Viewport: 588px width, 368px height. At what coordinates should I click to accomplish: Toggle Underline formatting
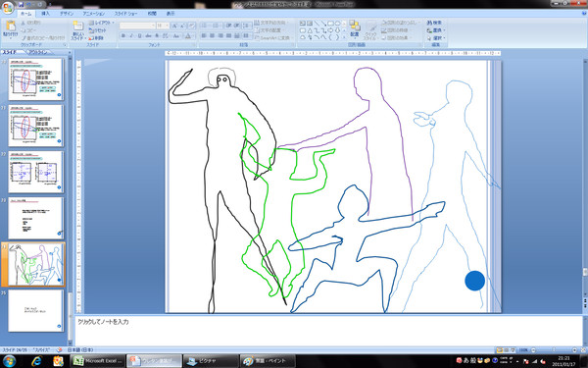pyautogui.click(x=139, y=36)
